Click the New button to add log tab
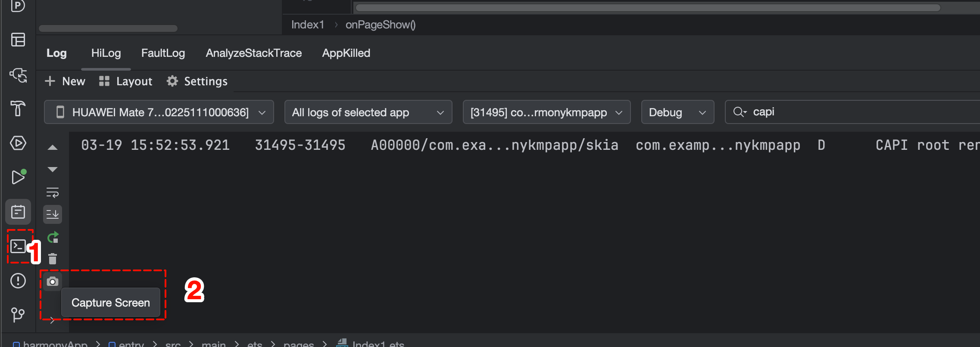 [x=65, y=81]
